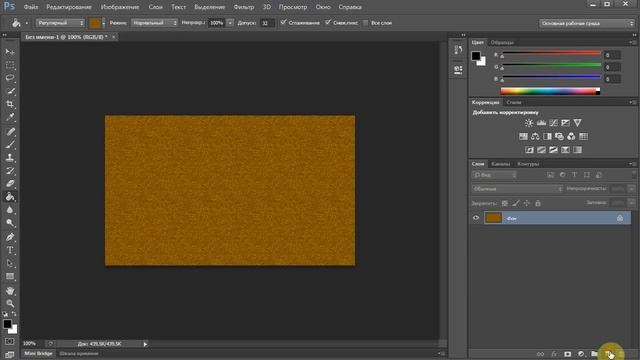Open the opacity 100% arrow dropdown
Screen dimensions: 640x360
(230, 23)
